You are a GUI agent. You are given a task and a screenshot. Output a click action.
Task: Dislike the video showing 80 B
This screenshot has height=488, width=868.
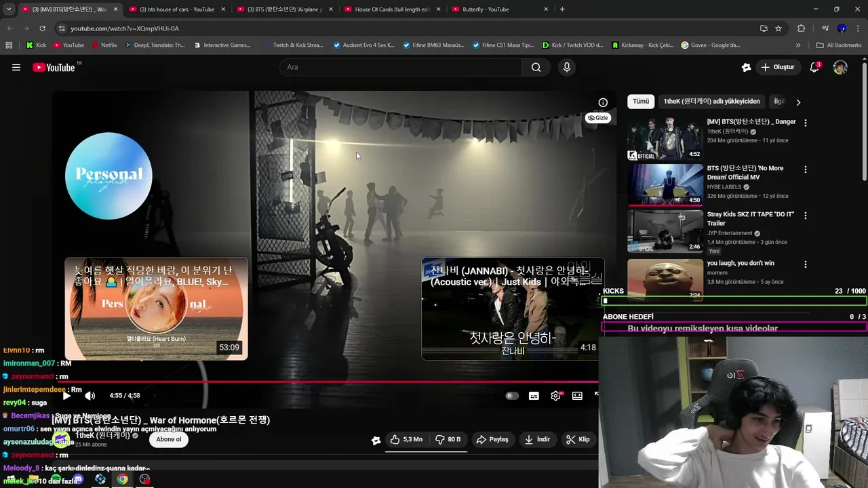(448, 439)
